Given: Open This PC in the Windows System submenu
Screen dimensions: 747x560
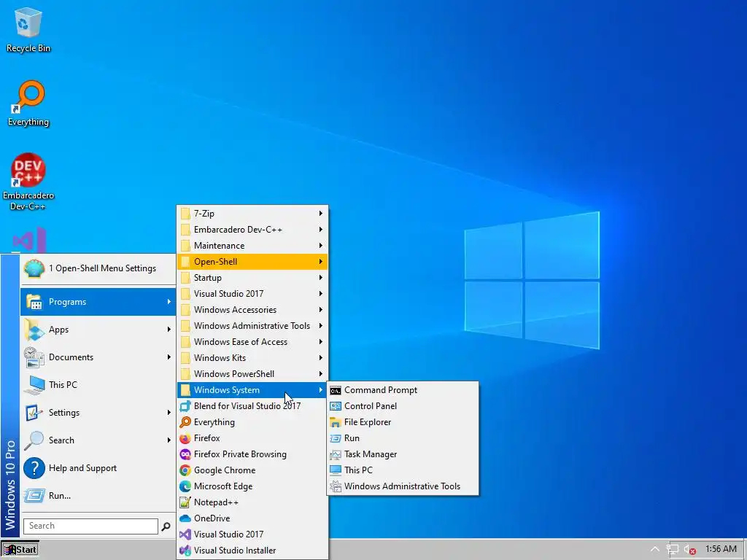Looking at the screenshot, I should tap(403, 470).
